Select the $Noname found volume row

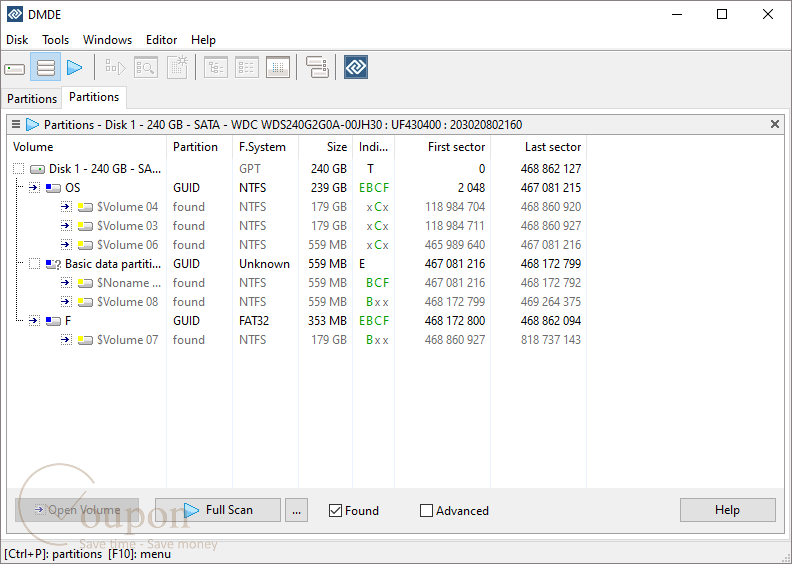pyautogui.click(x=297, y=283)
